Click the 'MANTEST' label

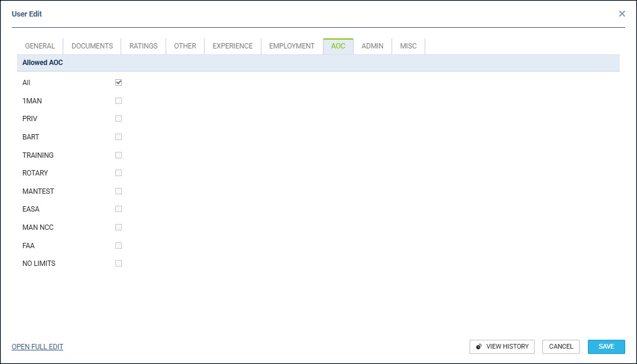(x=38, y=191)
